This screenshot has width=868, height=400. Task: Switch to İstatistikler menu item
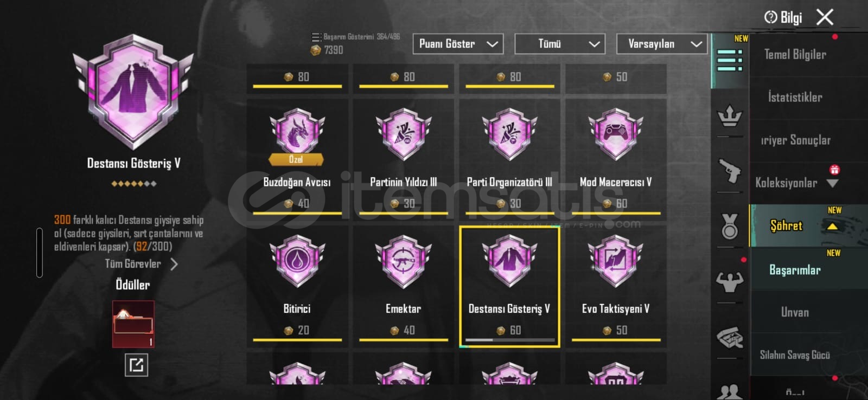click(795, 98)
